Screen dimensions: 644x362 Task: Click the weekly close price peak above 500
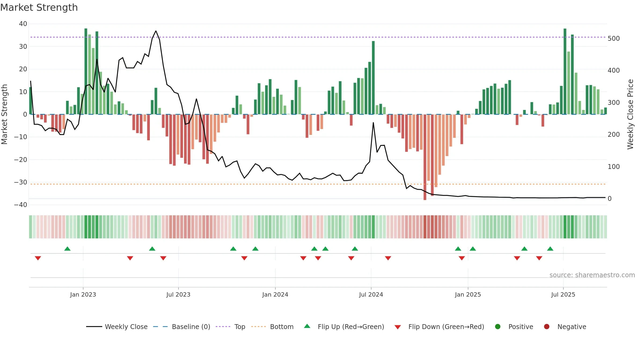[156, 31]
